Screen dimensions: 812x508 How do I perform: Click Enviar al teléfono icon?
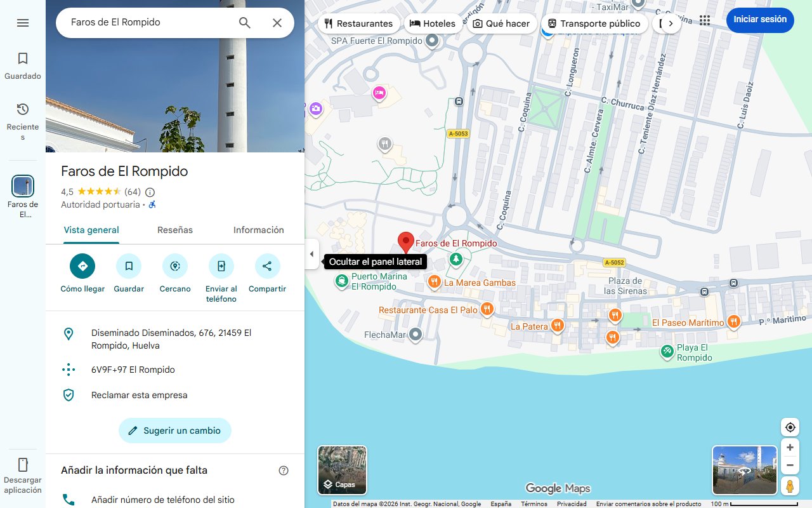221,265
